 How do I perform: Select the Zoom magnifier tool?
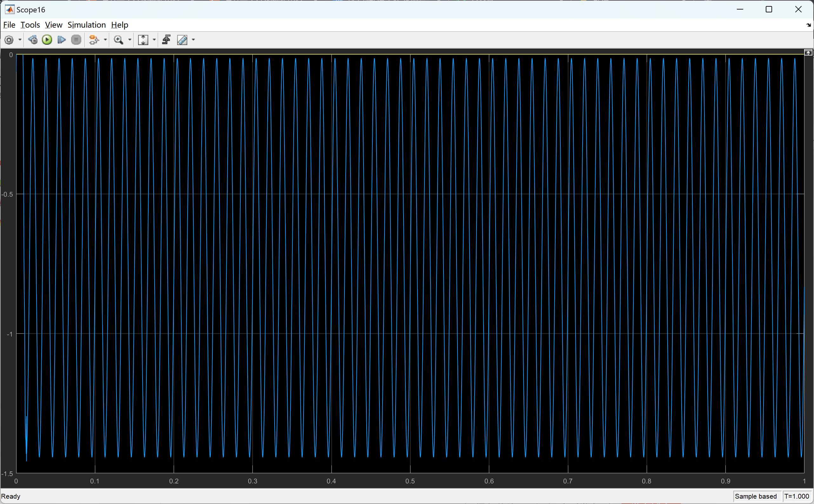click(118, 40)
